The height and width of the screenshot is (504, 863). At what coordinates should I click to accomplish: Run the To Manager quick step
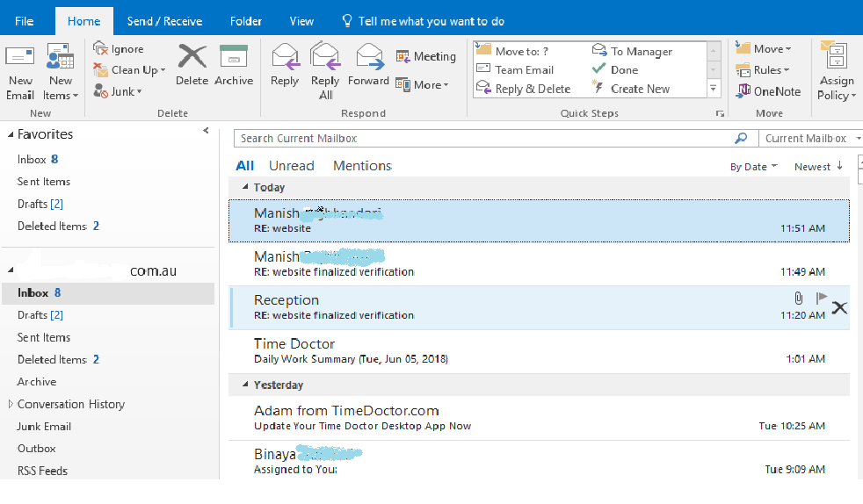point(633,51)
